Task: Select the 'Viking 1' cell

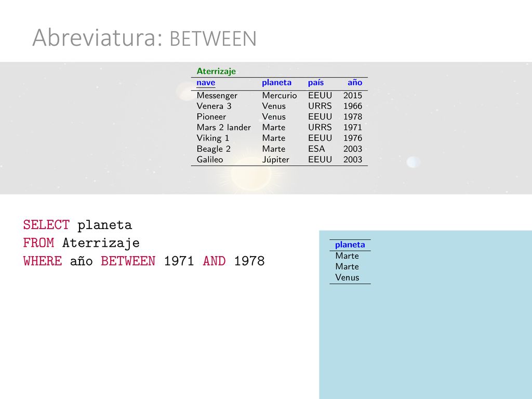Action: (212, 138)
